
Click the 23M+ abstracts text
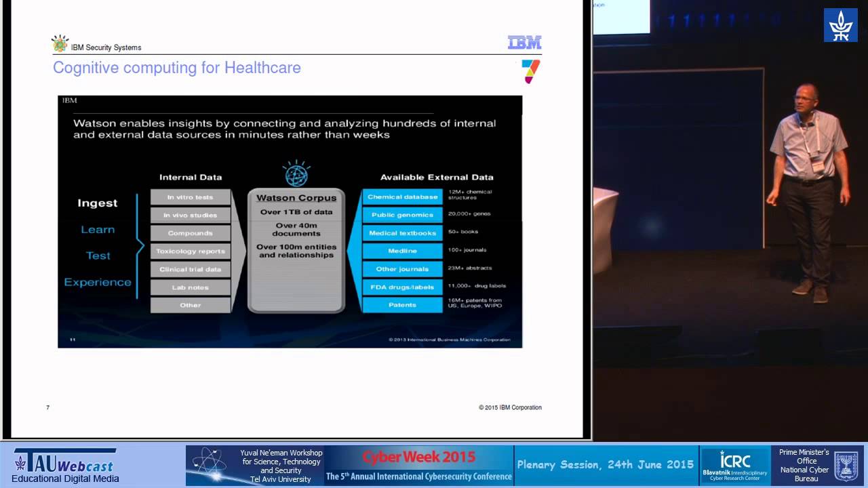pos(470,268)
